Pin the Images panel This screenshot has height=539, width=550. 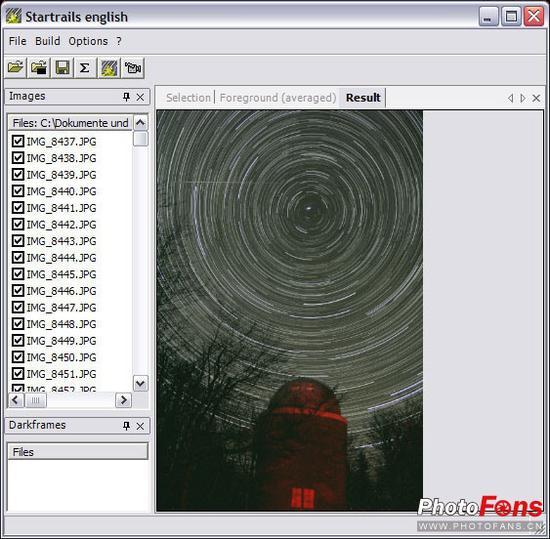[126, 97]
